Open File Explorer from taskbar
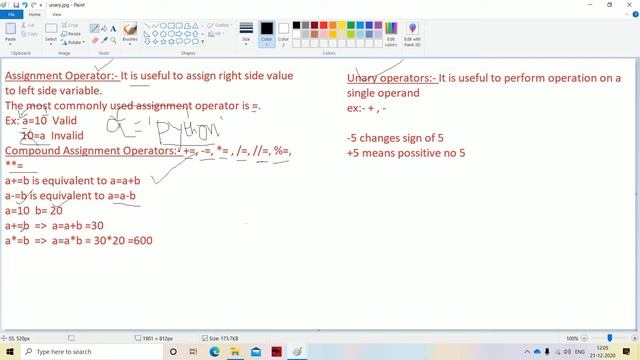The image size is (640, 360). 235,351
